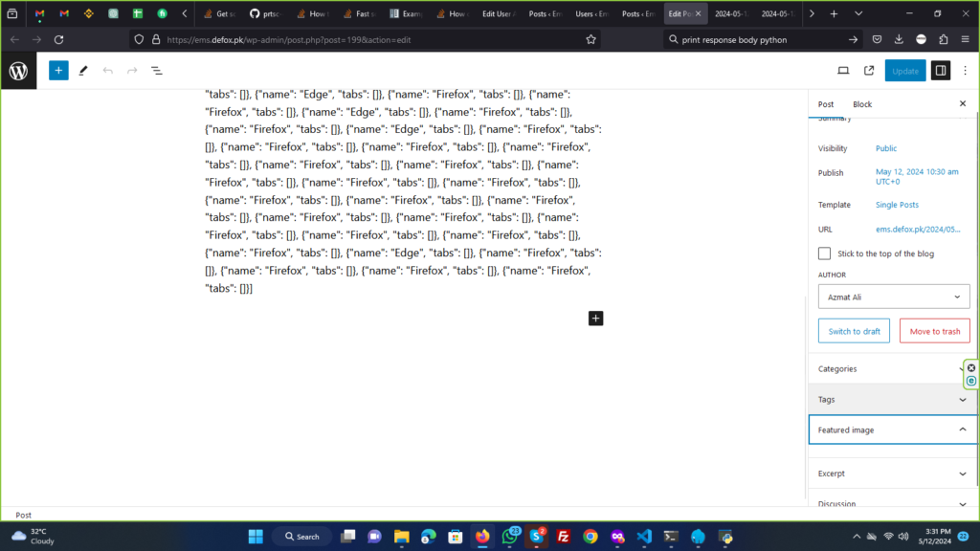Click the Firefox search bar field
Screen dimensions: 980x551
tap(756, 39)
